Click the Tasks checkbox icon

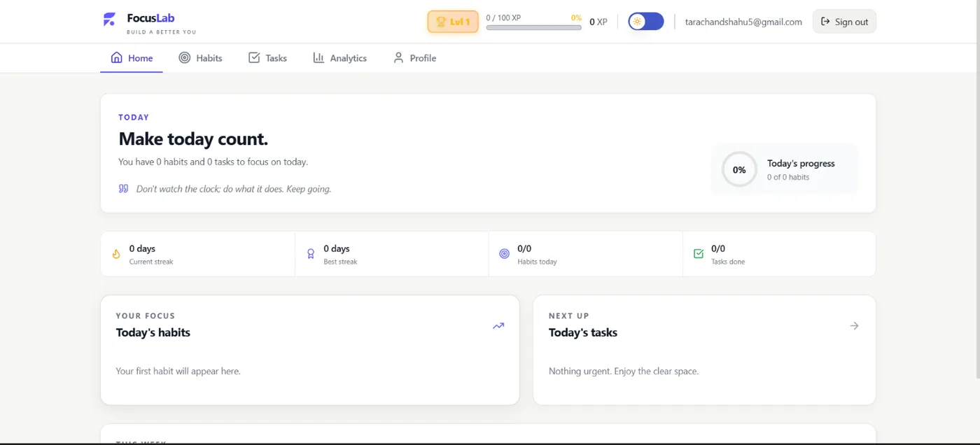click(254, 58)
